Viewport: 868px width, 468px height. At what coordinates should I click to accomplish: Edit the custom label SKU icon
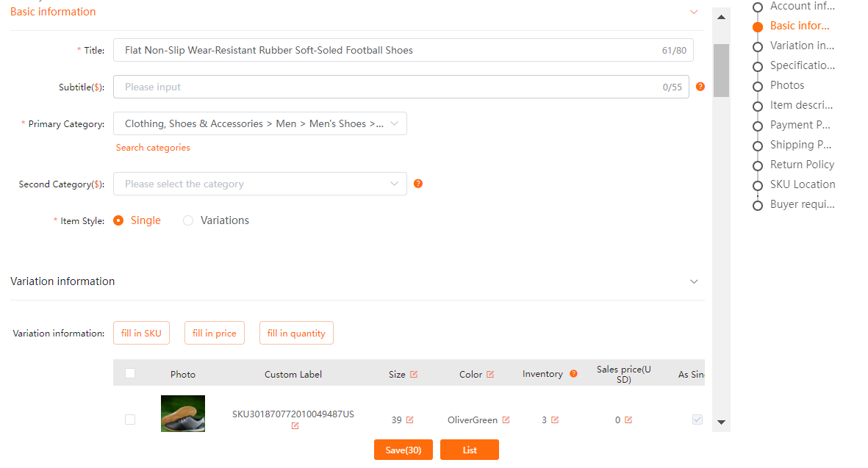tap(295, 426)
